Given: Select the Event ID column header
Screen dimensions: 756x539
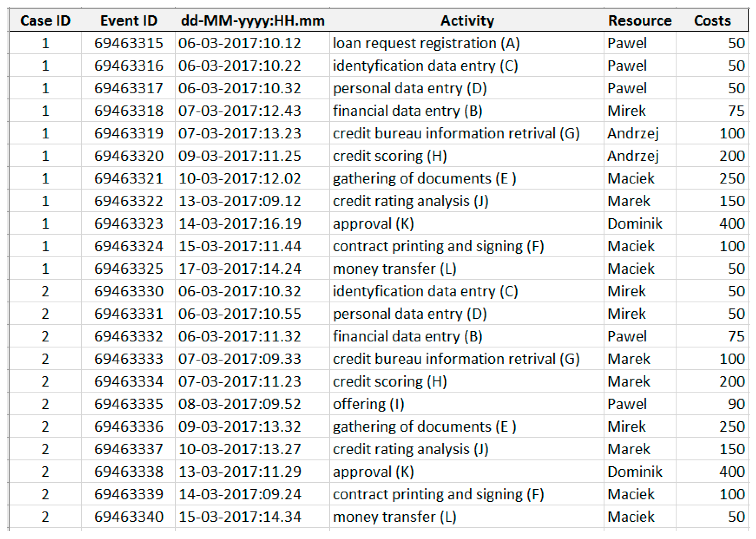Looking at the screenshot, I should click(x=128, y=20).
